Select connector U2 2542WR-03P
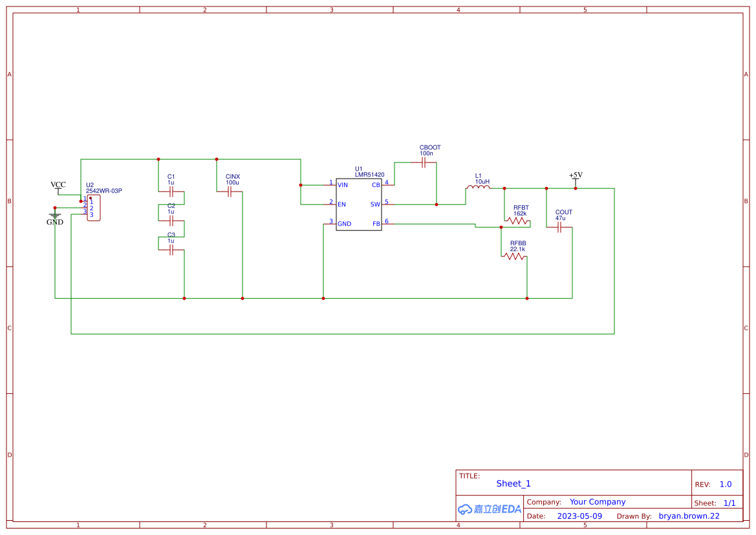This screenshot has width=756, height=535. coord(92,207)
